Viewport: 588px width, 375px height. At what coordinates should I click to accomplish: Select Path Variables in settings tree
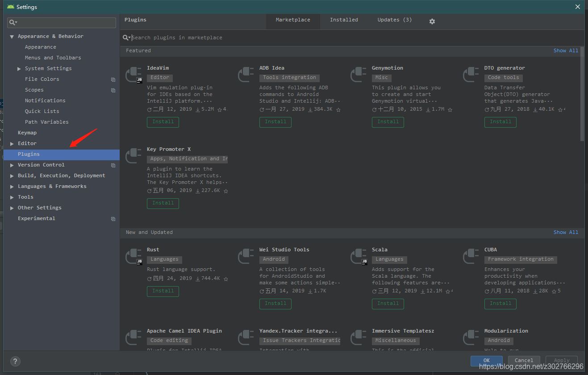click(x=47, y=122)
